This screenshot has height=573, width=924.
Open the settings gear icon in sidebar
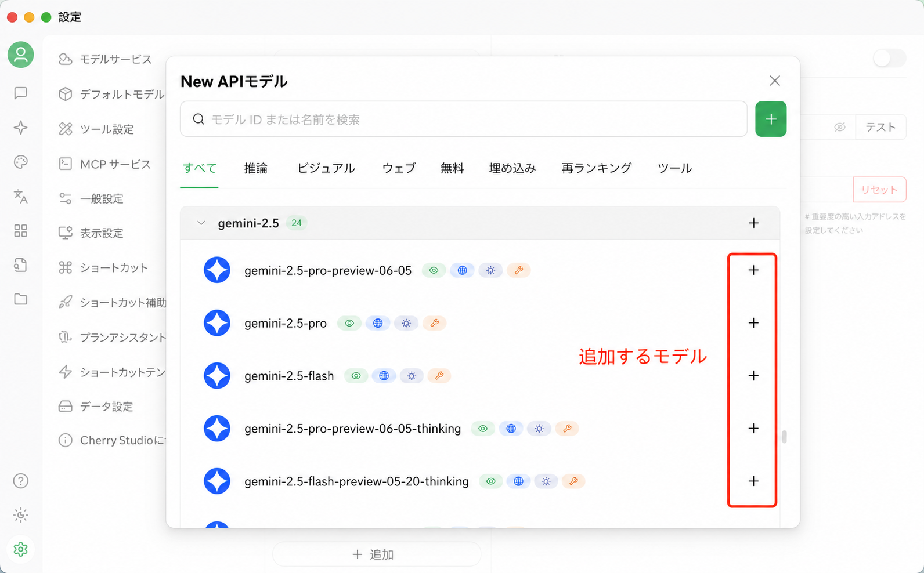21,549
